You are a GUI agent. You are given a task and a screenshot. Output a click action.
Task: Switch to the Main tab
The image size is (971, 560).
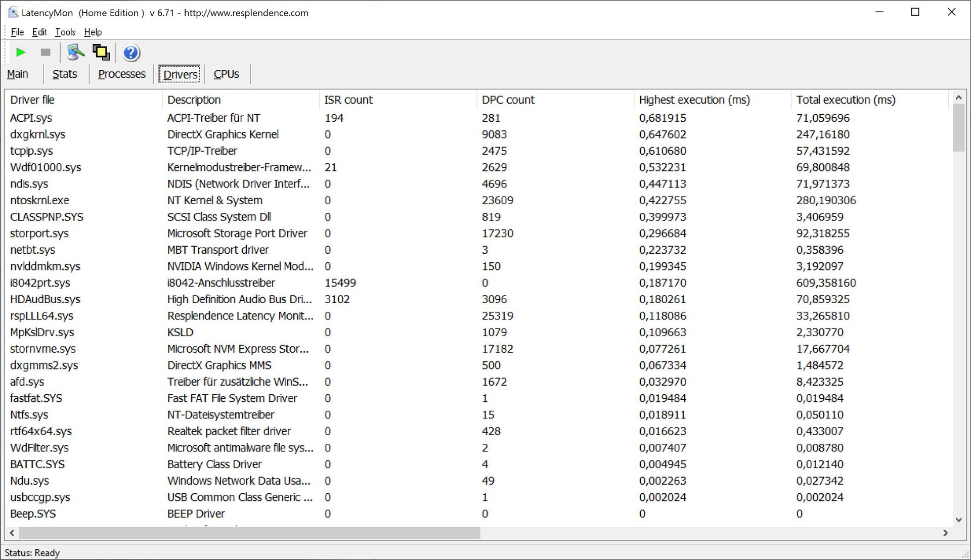(18, 74)
